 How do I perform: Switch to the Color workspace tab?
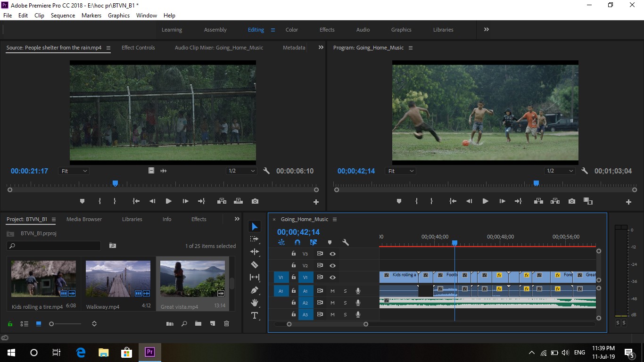tap(292, 30)
